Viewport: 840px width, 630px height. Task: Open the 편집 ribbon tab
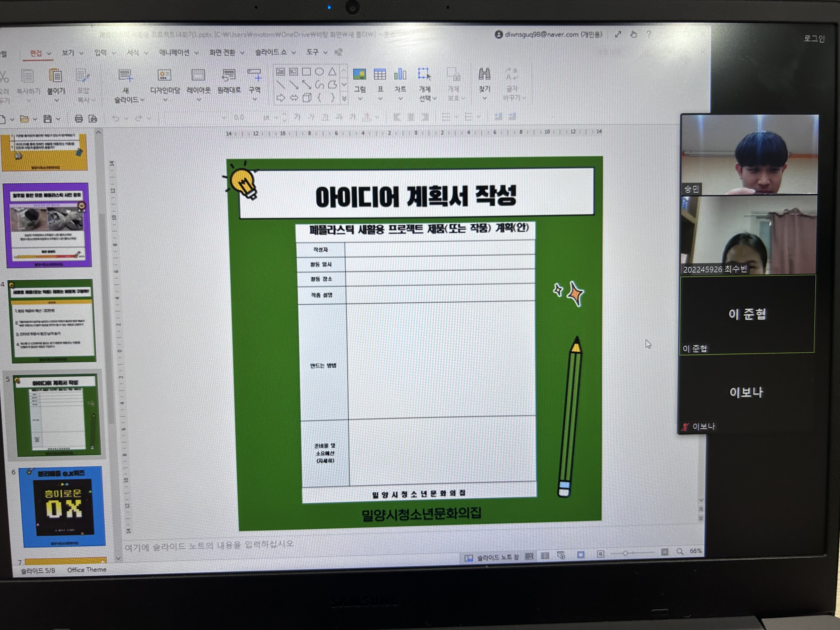point(36,53)
